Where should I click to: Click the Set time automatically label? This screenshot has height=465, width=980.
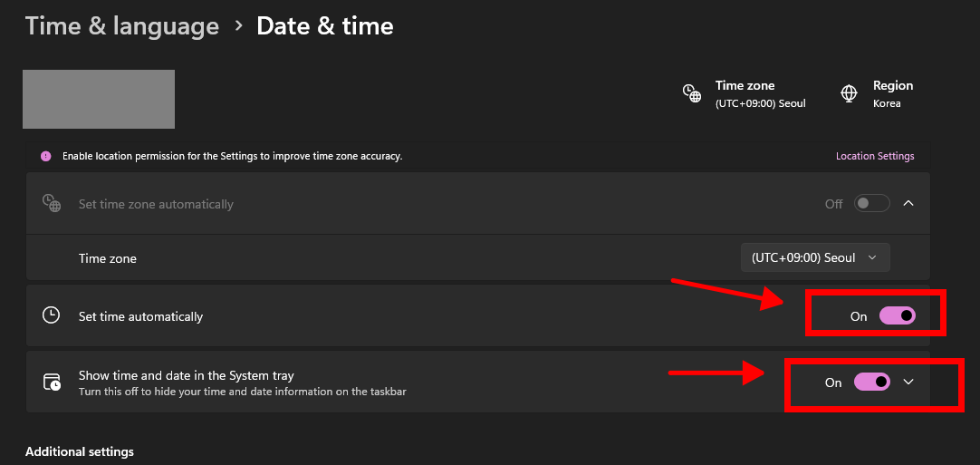pyautogui.click(x=140, y=316)
